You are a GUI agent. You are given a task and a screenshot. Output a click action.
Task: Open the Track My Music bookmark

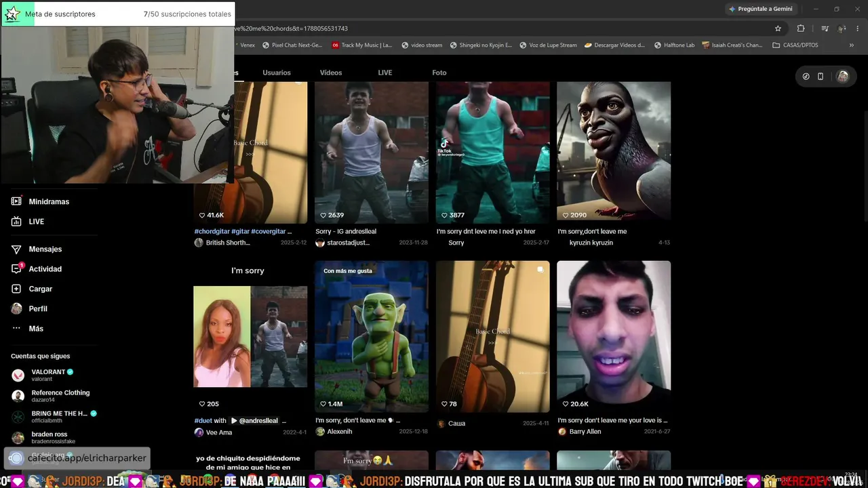coord(362,45)
